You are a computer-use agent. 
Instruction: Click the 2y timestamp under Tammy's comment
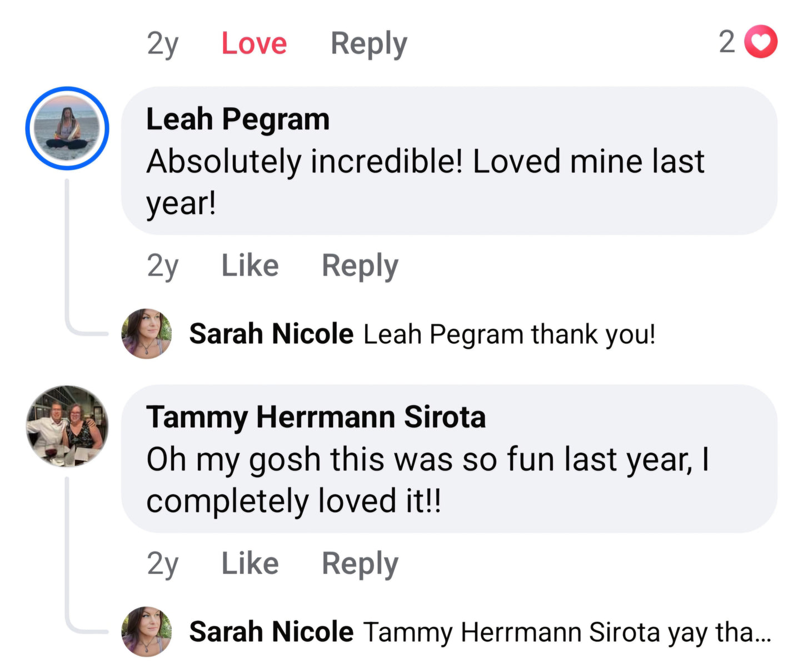[162, 564]
